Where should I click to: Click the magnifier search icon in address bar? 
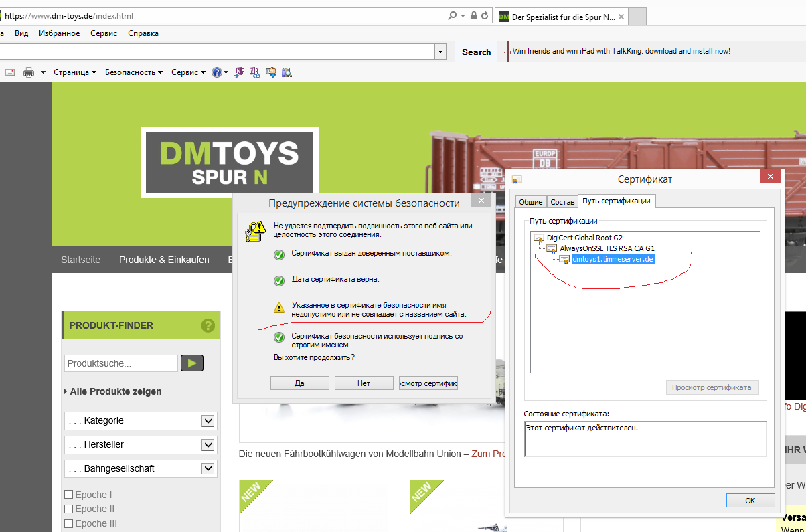pyautogui.click(x=452, y=15)
